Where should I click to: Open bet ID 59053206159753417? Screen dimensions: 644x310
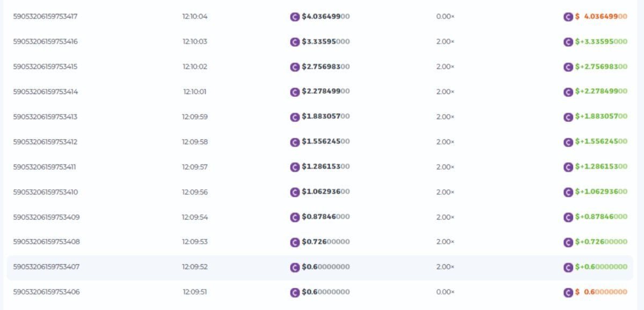[45, 17]
